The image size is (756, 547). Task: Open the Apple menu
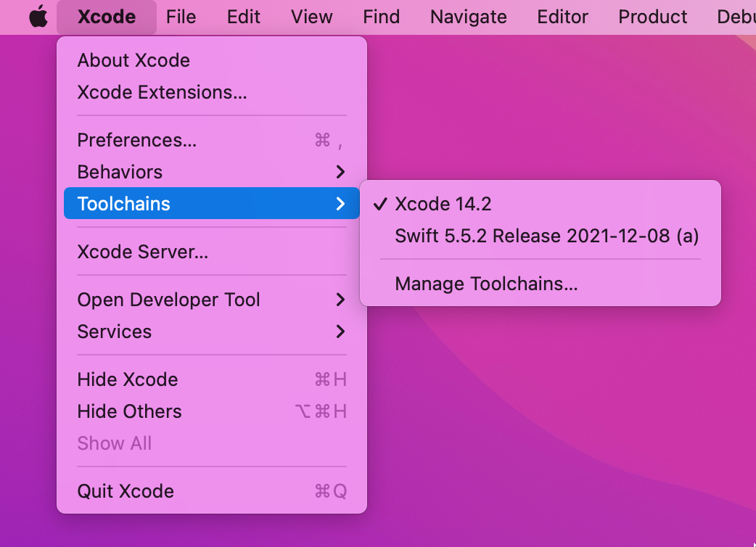coord(38,17)
